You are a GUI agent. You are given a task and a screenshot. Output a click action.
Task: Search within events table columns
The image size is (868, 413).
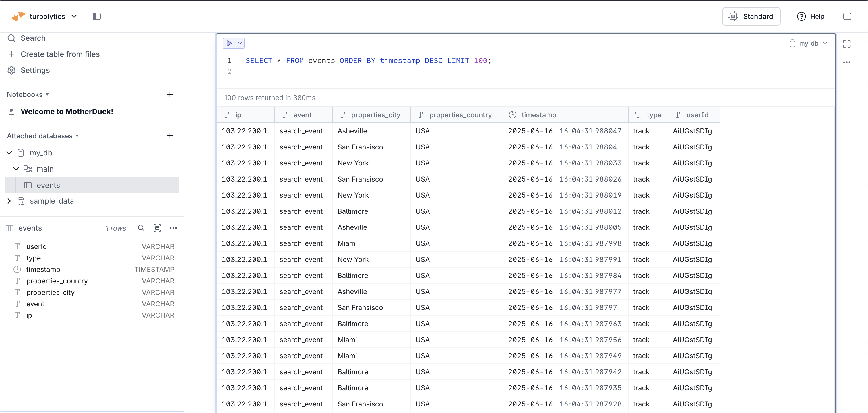tap(141, 228)
